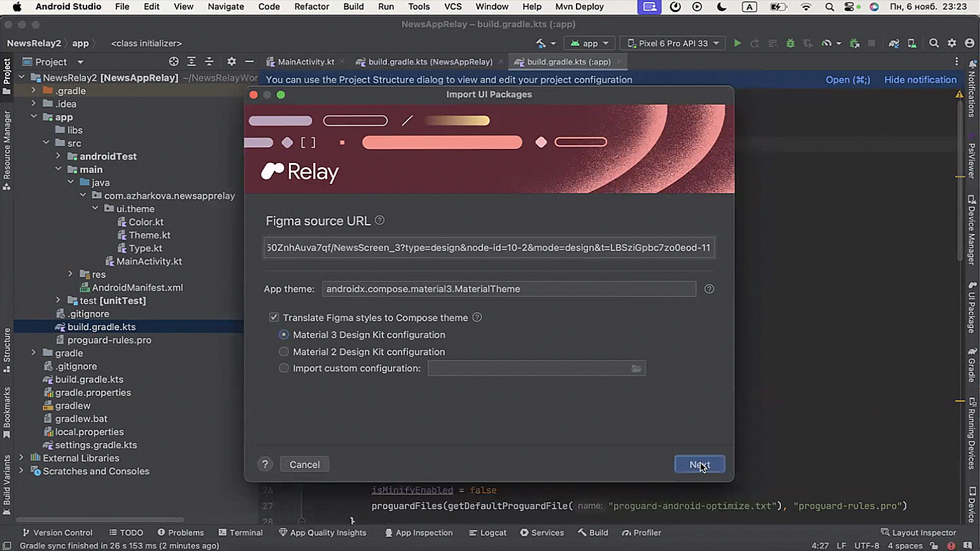Switch to MainActivity.kt editor tab
Viewport: 980px width, 551px height.
[305, 62]
